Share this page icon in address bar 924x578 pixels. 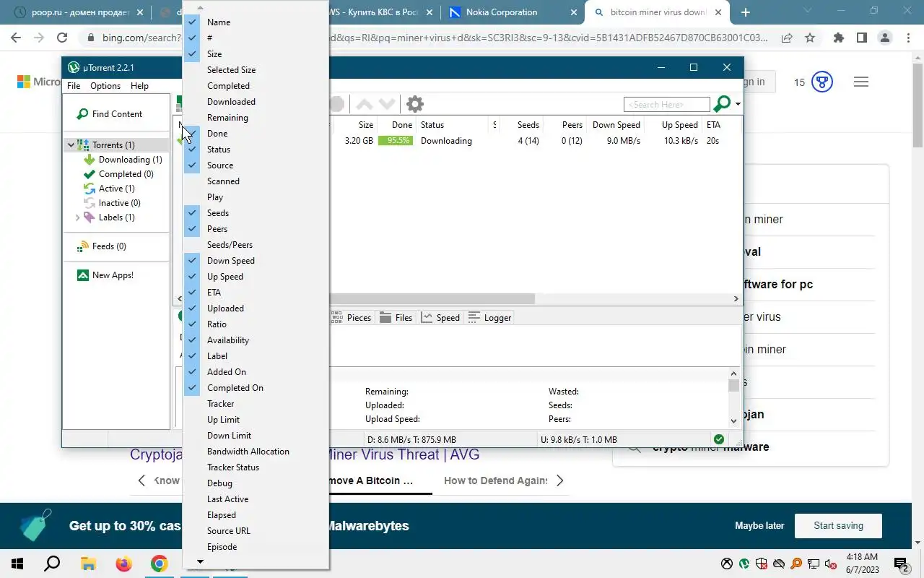coord(787,38)
